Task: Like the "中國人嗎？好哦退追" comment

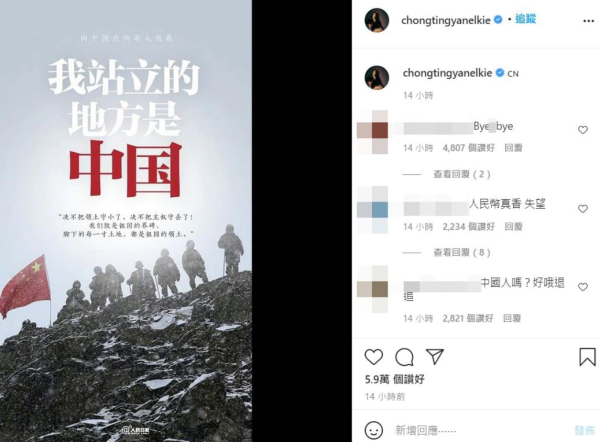Action: 582,287
